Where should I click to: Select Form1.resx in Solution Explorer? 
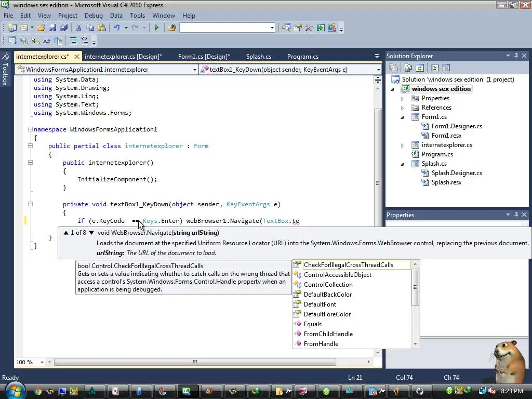point(446,136)
